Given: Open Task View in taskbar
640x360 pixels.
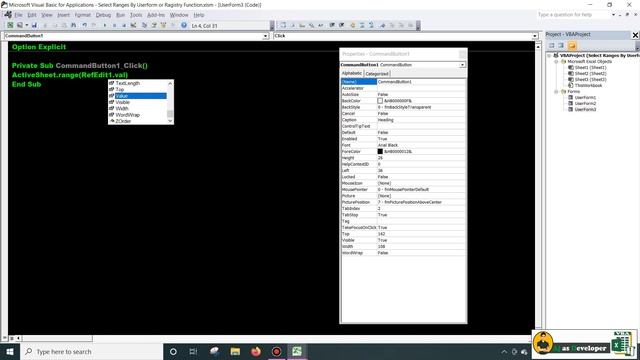Looking at the screenshot, I should click(x=193, y=351).
